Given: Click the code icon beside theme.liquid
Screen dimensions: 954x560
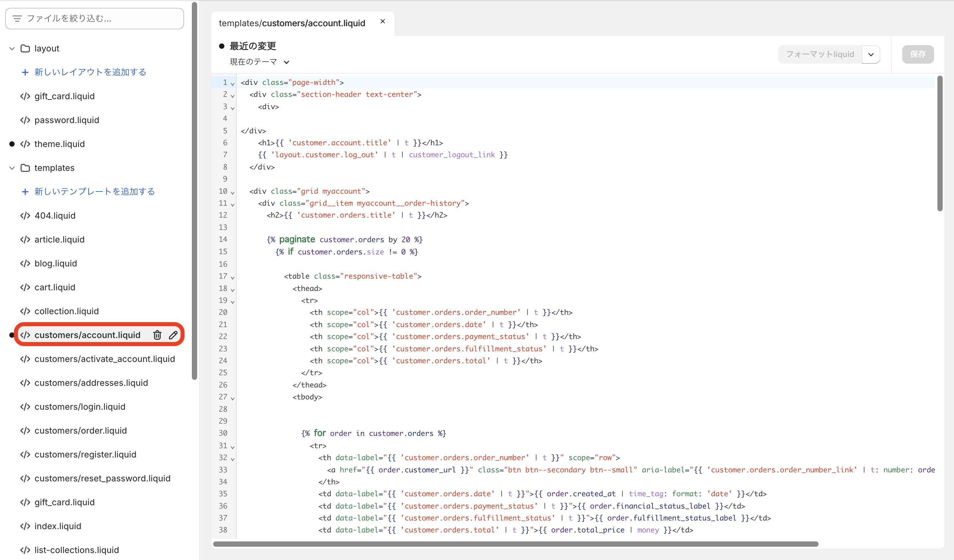Looking at the screenshot, I should (25, 144).
